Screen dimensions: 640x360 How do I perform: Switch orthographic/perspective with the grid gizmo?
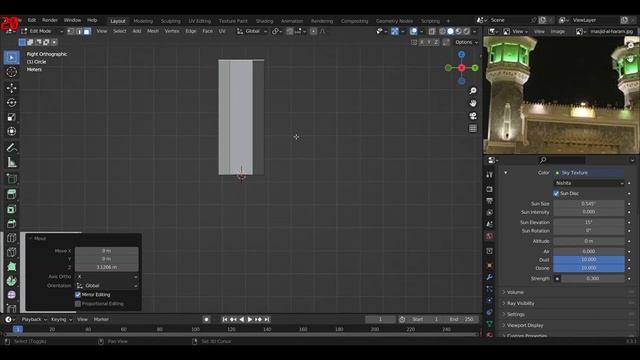tap(473, 129)
